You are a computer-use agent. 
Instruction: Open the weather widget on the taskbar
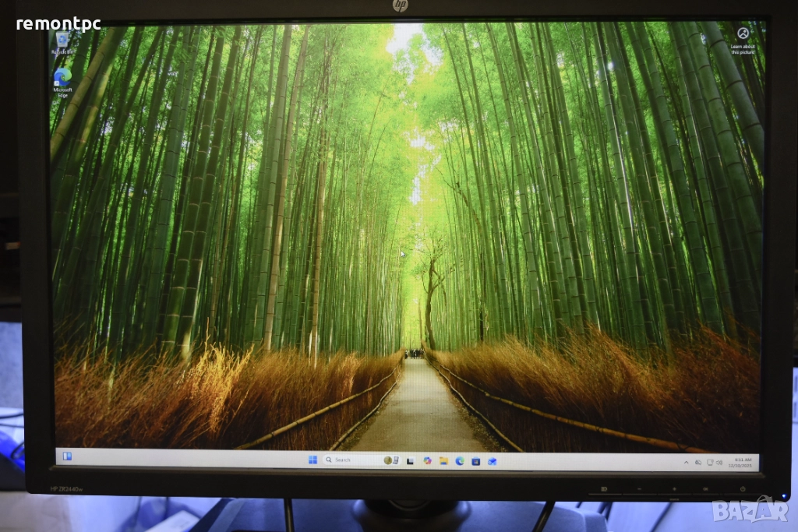[x=388, y=460]
